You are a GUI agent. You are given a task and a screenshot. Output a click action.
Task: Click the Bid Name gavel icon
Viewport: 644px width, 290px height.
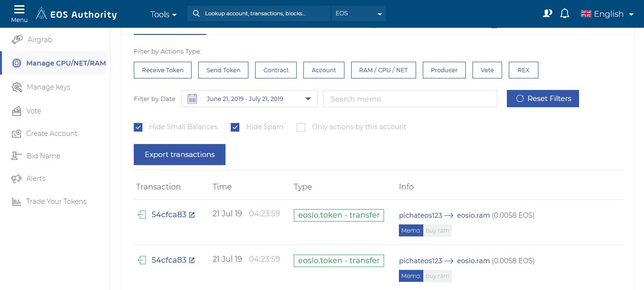(17, 156)
